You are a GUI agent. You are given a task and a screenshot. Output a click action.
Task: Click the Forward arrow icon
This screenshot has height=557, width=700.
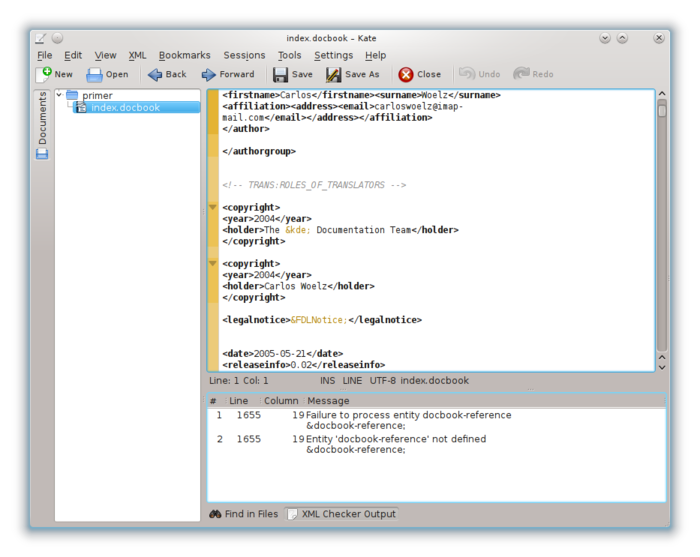click(x=209, y=74)
